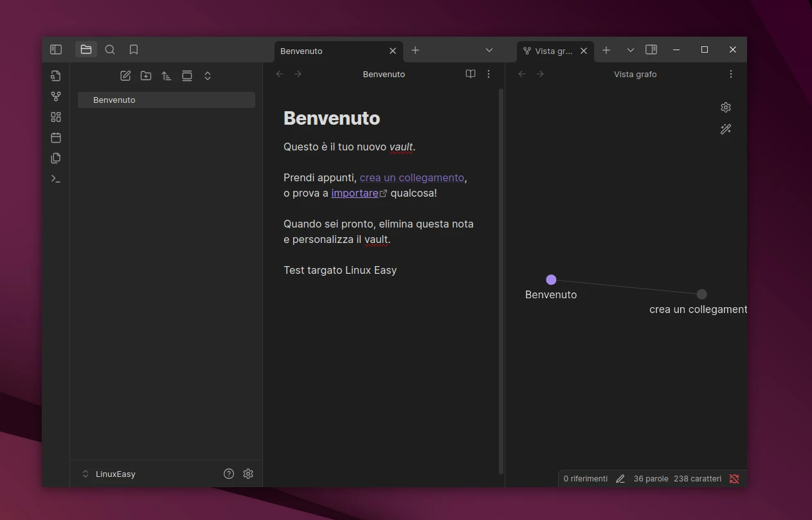Open graph view from left ribbon

(x=56, y=96)
